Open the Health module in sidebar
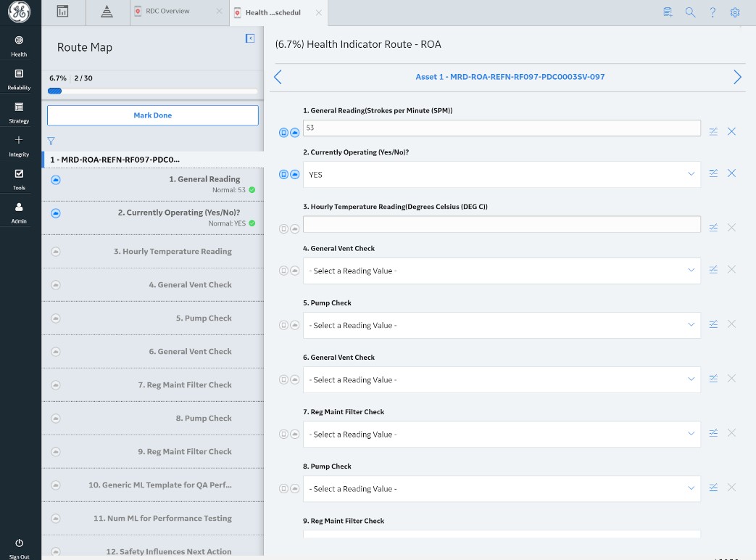 [19, 46]
